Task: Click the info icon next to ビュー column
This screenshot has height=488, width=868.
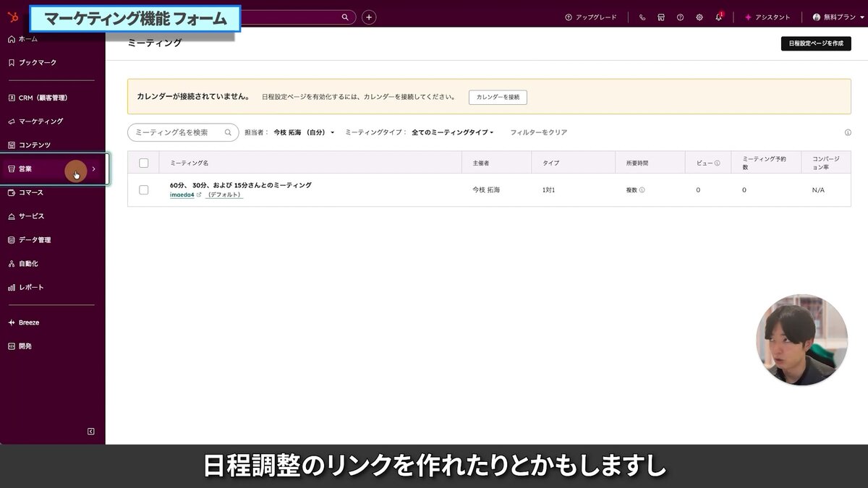Action: (716, 162)
